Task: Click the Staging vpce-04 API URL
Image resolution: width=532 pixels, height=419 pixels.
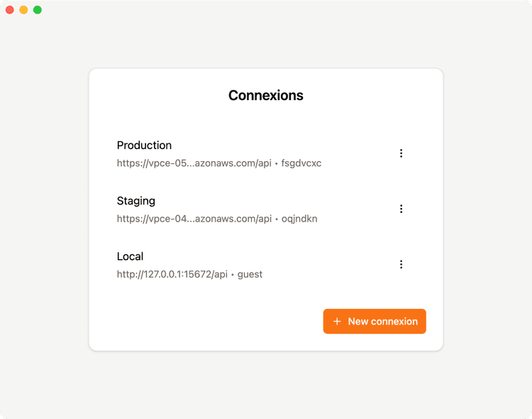Action: (x=194, y=219)
